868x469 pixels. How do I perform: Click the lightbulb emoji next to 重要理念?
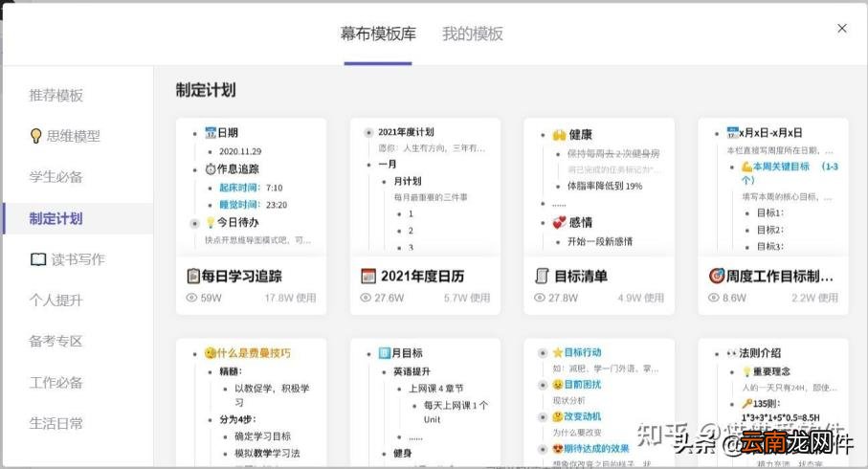point(746,371)
